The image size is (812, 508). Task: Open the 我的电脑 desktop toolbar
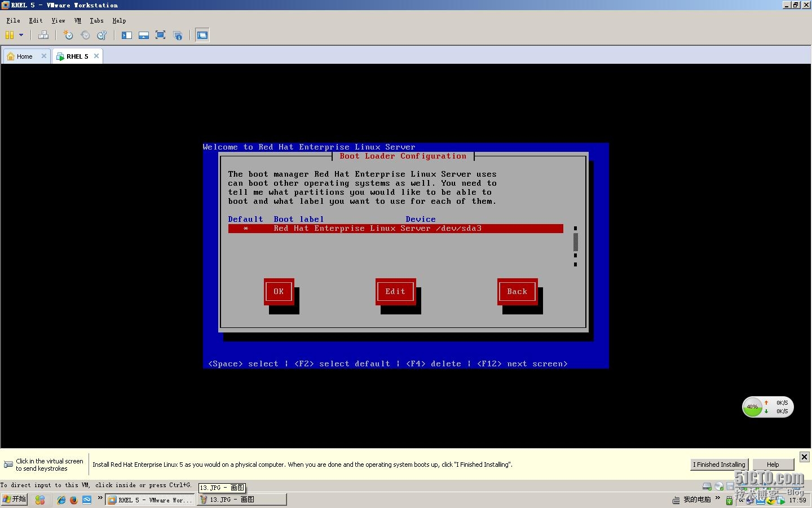[x=697, y=500]
